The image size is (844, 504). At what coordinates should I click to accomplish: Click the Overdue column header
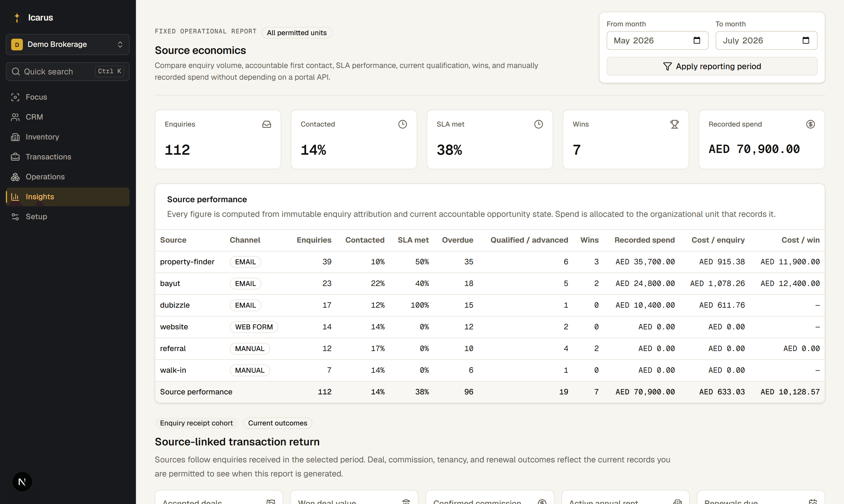[x=457, y=240]
